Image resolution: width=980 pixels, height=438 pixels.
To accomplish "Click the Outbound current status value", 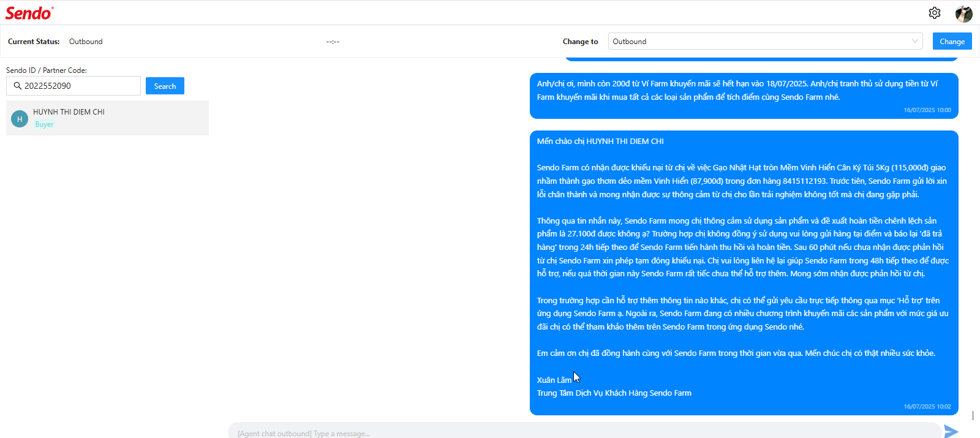I will (x=86, y=42).
